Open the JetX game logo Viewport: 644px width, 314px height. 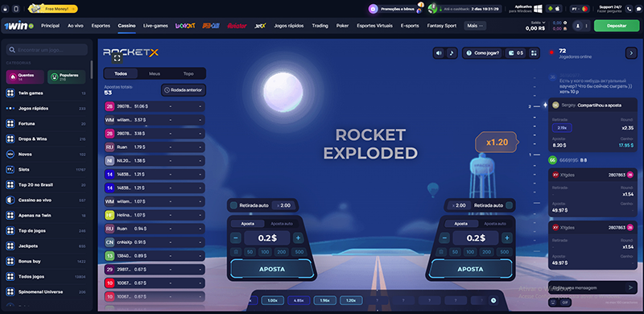click(260, 26)
